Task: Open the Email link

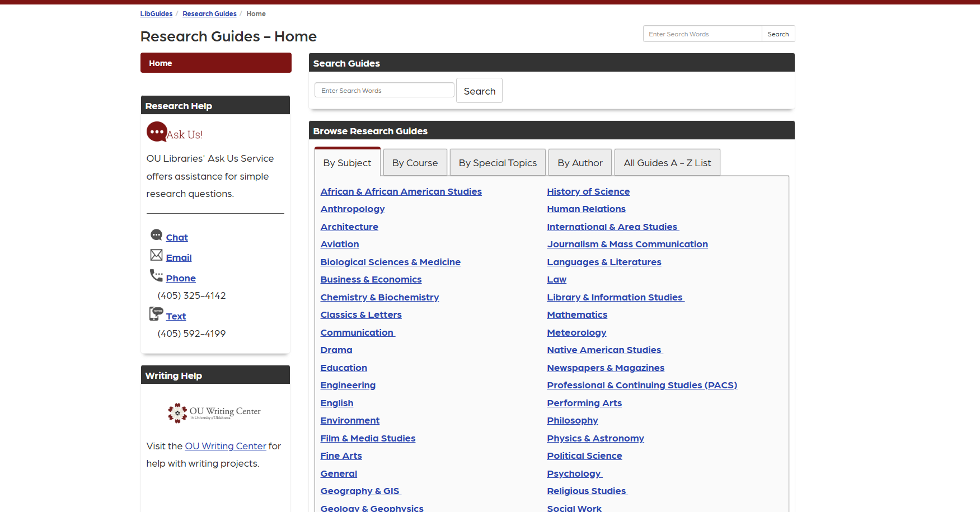Action: click(x=179, y=257)
